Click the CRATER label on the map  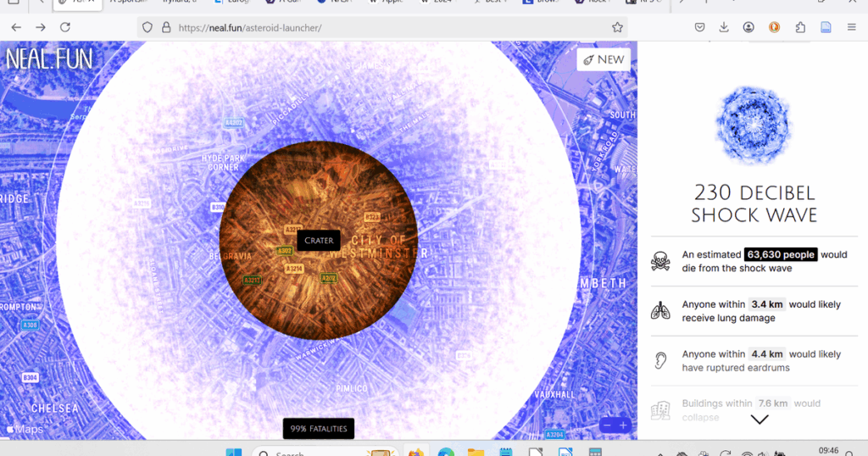coord(319,241)
